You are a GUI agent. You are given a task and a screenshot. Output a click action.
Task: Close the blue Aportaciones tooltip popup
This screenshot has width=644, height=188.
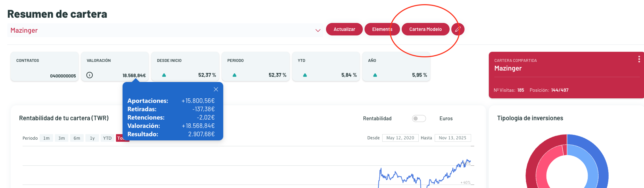pos(216,89)
